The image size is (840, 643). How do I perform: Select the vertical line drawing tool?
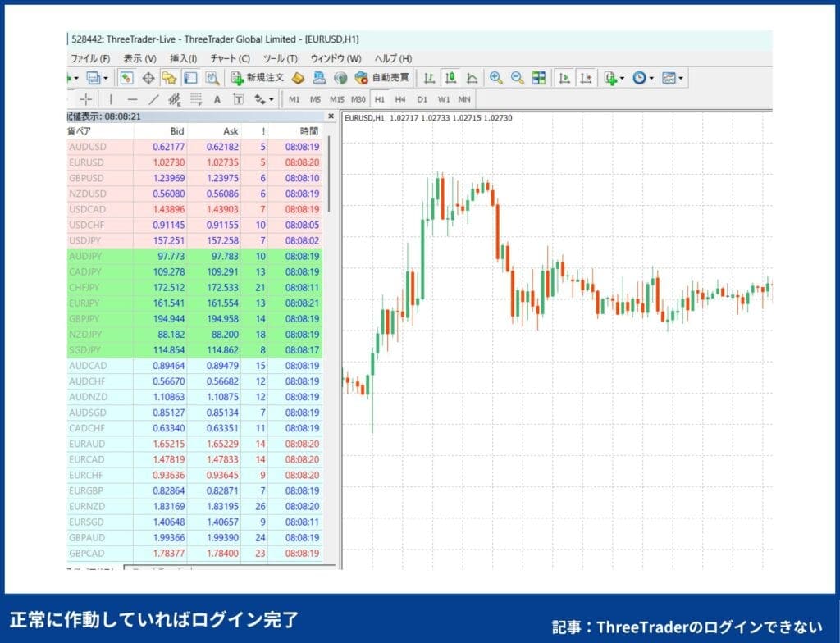(111, 99)
